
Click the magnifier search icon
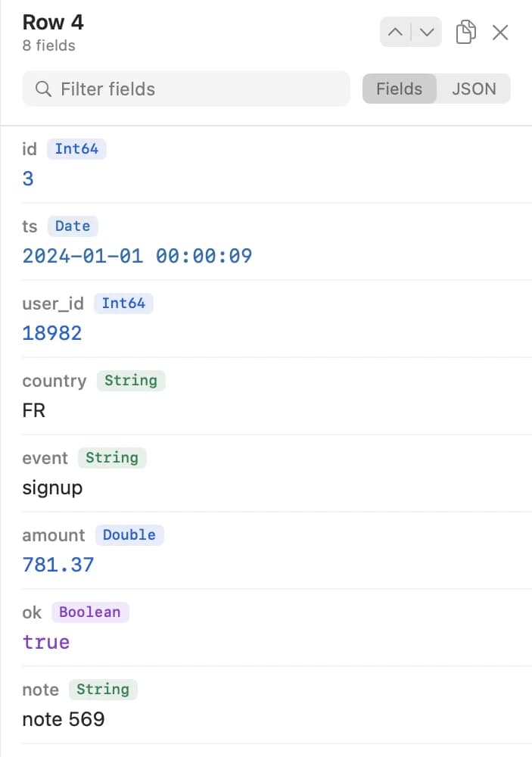43,89
